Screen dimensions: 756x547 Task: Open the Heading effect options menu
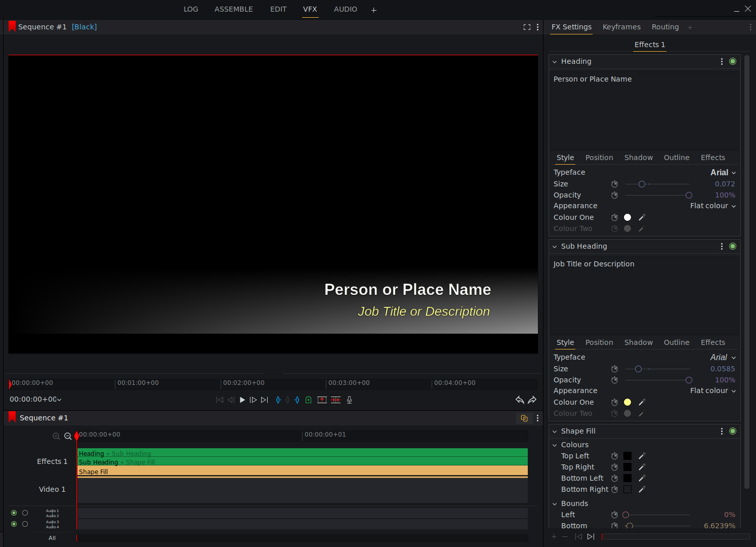pyautogui.click(x=722, y=61)
